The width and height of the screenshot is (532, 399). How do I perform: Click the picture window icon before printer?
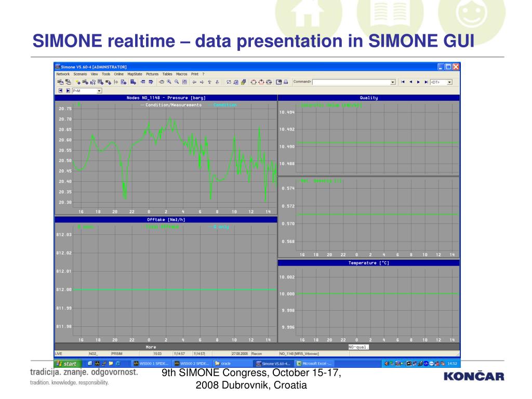[x=278, y=82]
